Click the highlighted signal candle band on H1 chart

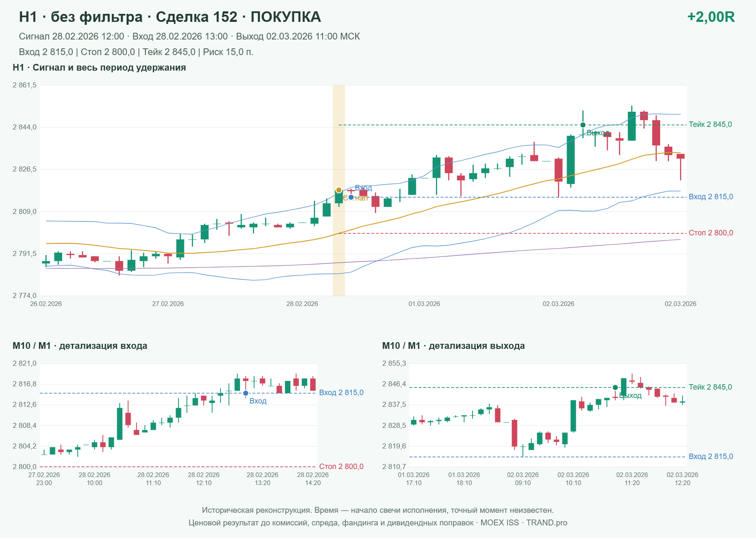pos(339,190)
